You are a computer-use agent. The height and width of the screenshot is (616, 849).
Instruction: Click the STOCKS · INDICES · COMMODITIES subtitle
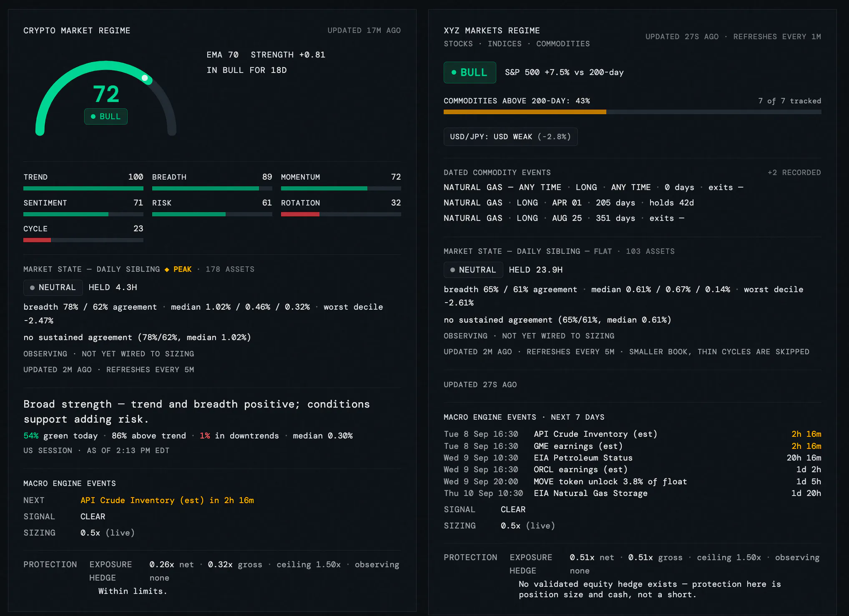[517, 44]
